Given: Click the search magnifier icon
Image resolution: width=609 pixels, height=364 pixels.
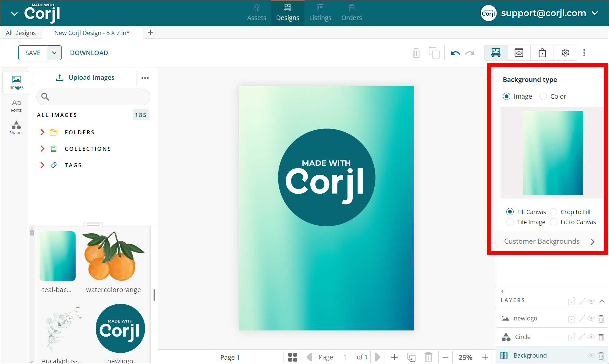Looking at the screenshot, I should pos(45,97).
